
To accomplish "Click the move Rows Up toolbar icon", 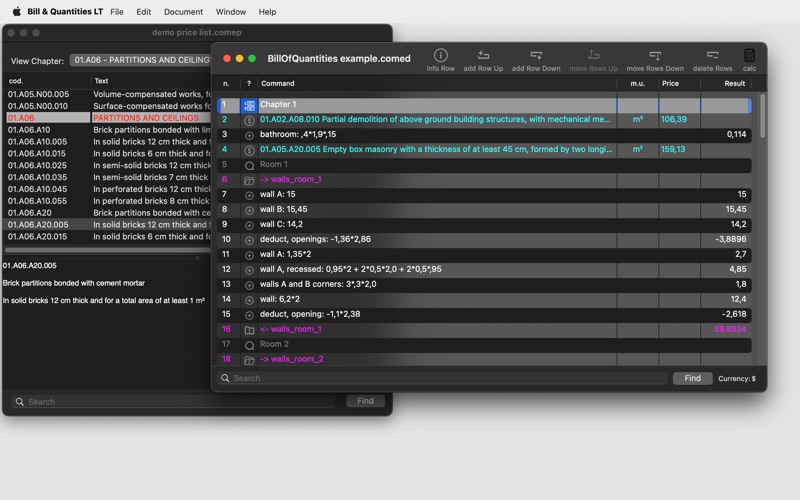I will [x=593, y=55].
